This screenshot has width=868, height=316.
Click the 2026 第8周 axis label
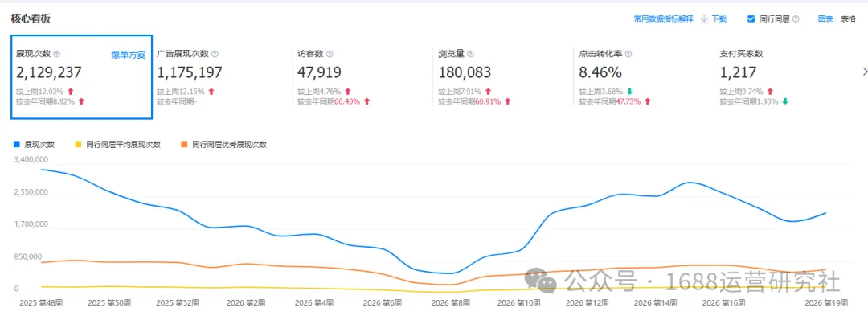(451, 302)
